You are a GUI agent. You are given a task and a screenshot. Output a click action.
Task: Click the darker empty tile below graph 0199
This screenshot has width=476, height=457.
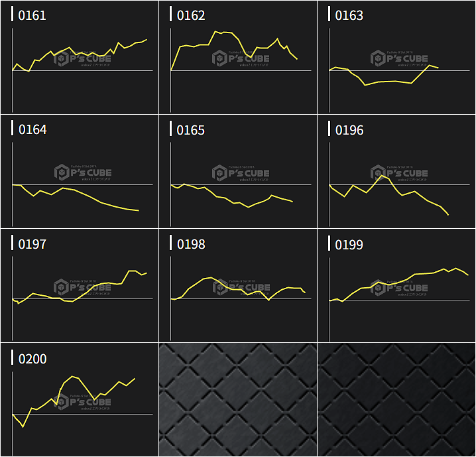(396, 399)
